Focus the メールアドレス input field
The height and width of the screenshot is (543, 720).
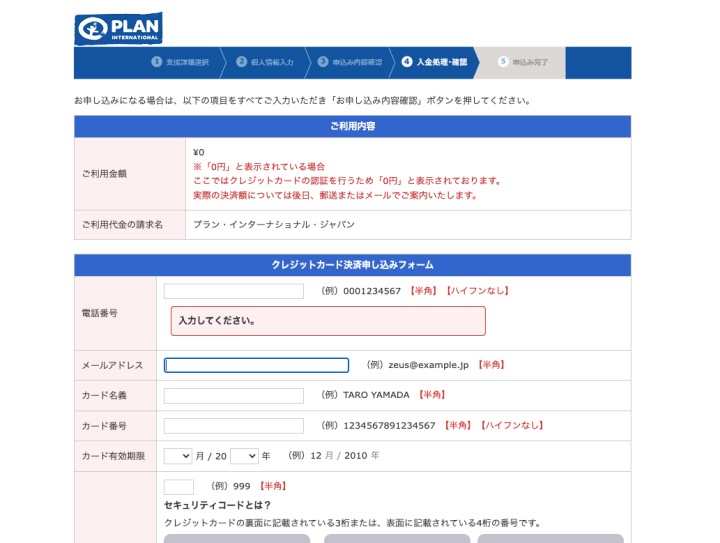256,365
